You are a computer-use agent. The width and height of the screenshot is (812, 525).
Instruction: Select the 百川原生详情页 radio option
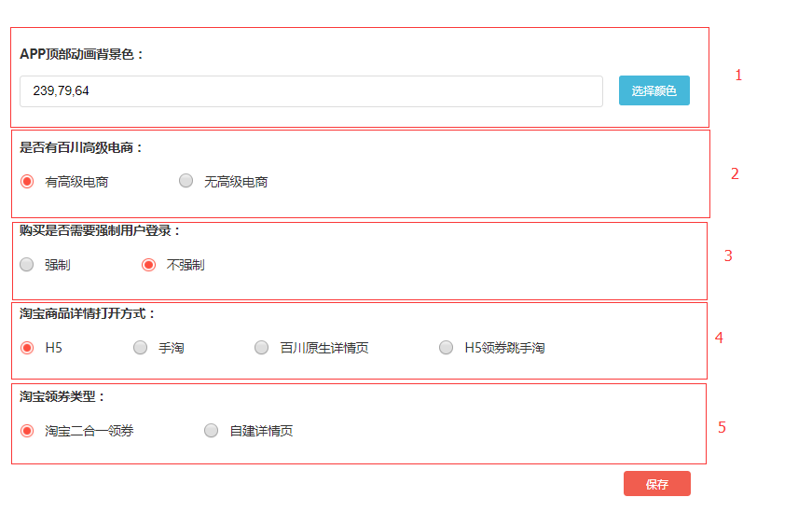[262, 348]
